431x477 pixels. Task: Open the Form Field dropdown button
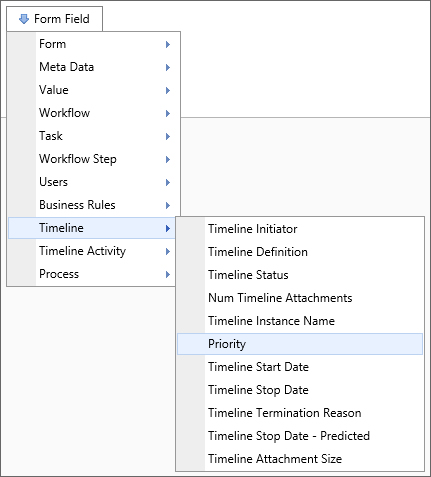tap(55, 19)
